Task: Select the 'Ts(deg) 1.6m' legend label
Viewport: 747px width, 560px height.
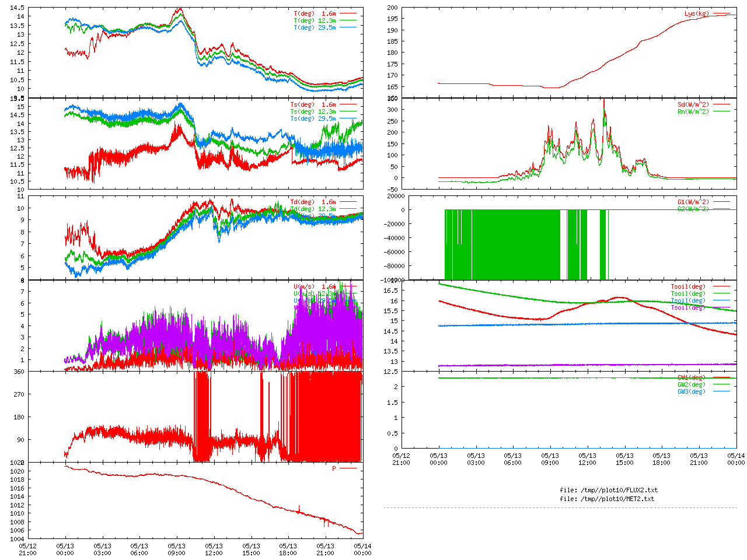Action: [313, 104]
